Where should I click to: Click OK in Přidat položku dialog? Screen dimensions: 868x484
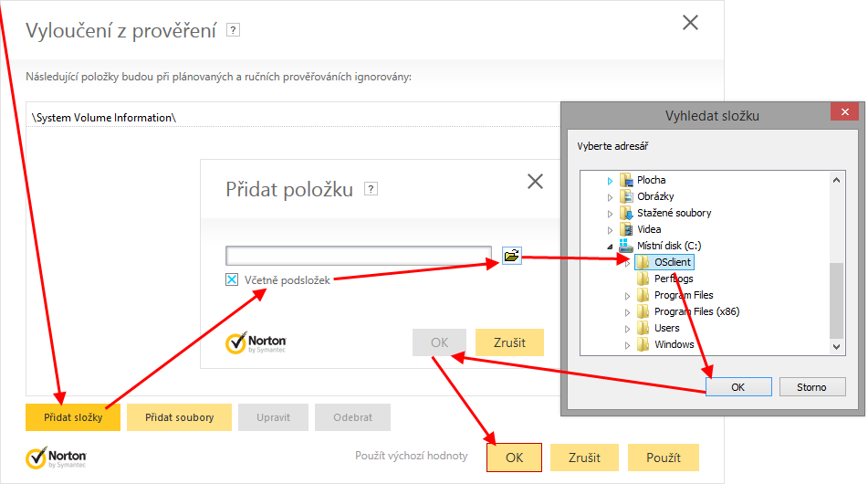pyautogui.click(x=440, y=342)
